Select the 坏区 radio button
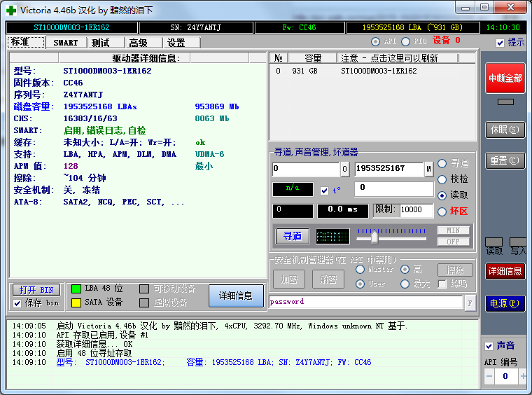This screenshot has height=395, width=532. click(442, 212)
